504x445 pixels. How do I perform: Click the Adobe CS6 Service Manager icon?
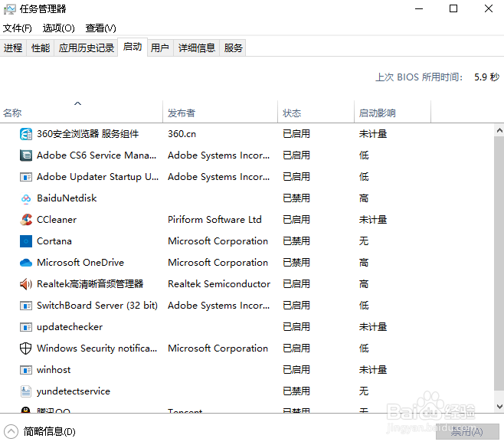pos(26,155)
